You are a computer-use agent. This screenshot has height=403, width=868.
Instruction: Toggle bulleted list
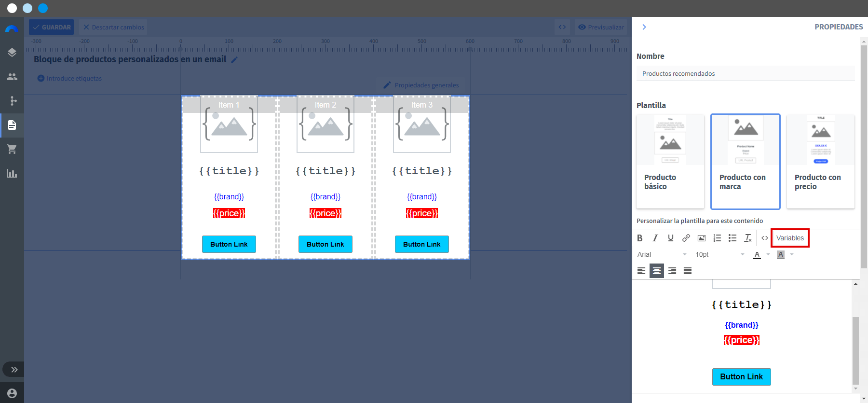tap(732, 238)
